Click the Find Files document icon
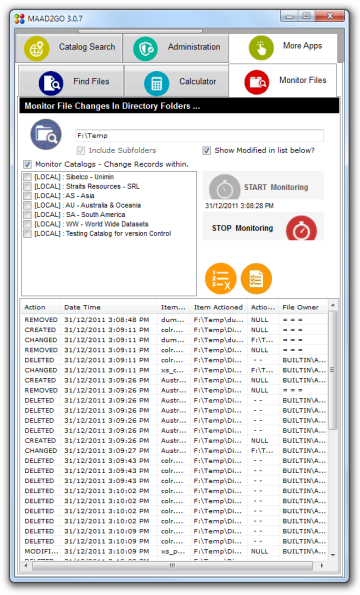 pyautogui.click(x=51, y=83)
